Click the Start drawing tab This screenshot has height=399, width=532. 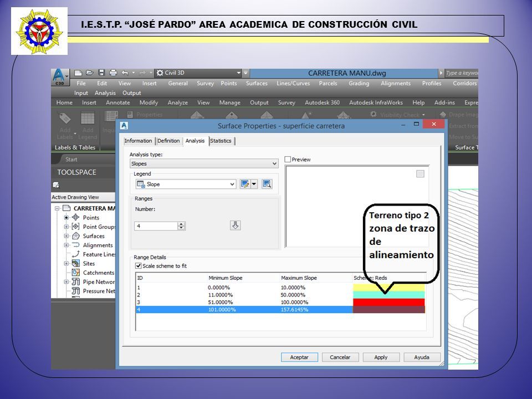click(x=71, y=159)
